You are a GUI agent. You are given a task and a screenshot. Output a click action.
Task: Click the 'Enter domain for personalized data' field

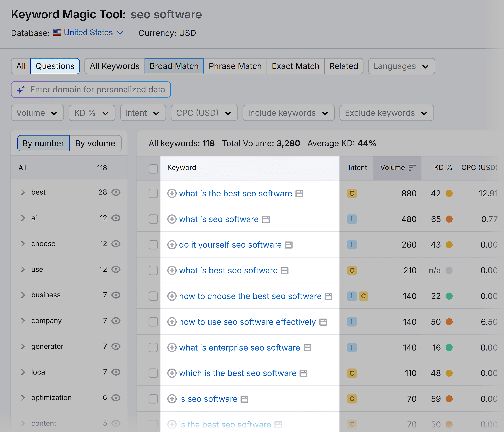97,90
